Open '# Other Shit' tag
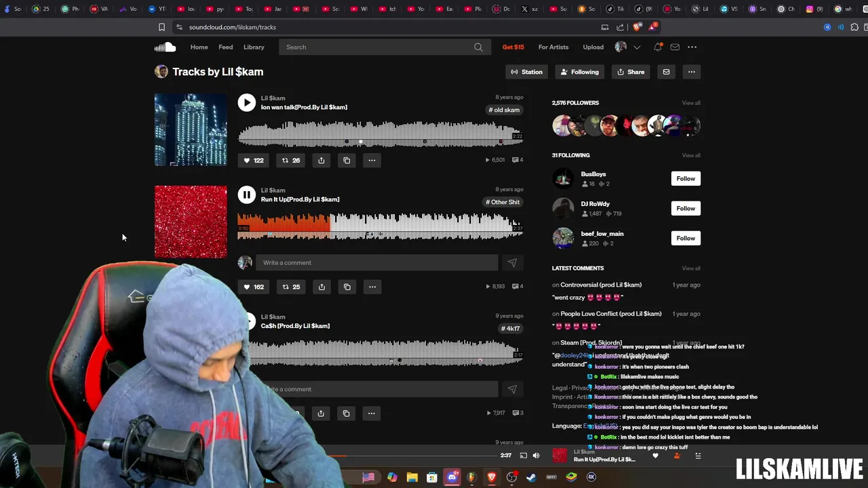This screenshot has height=488, width=868. pos(502,202)
